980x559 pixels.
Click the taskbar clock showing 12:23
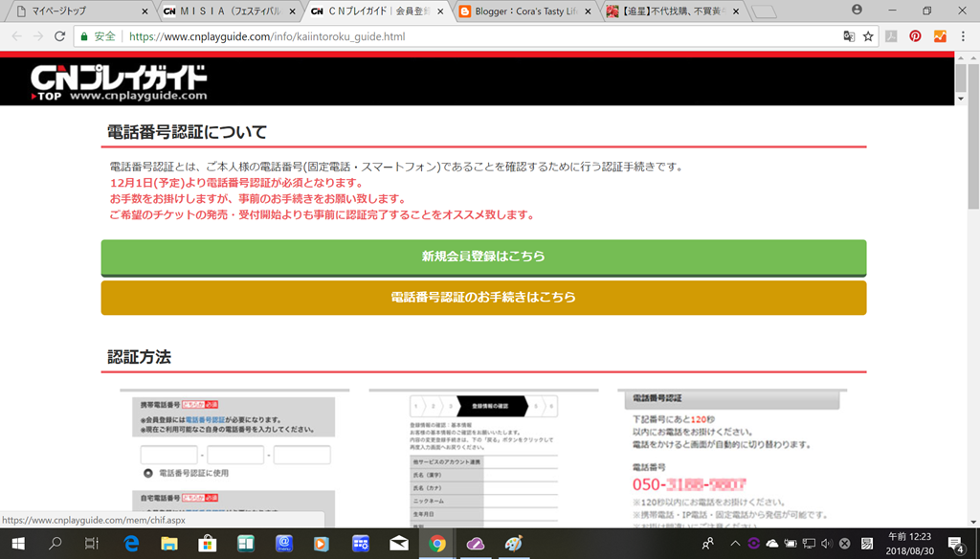tap(910, 544)
